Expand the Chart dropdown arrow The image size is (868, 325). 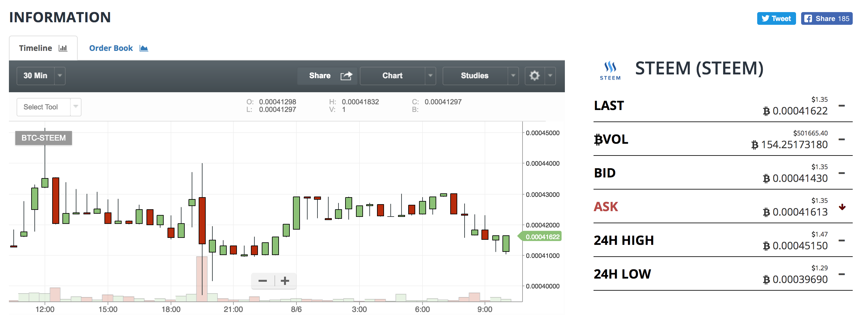click(x=430, y=76)
